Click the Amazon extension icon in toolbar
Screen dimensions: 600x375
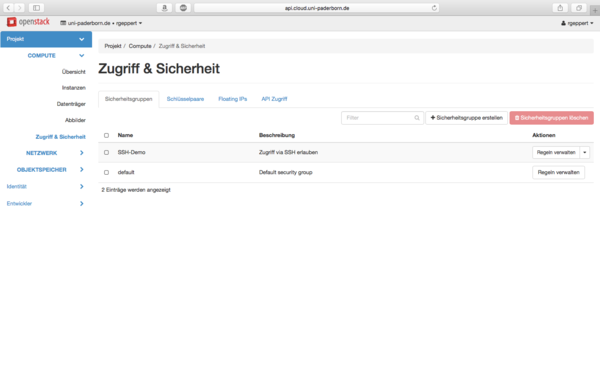coord(165,8)
